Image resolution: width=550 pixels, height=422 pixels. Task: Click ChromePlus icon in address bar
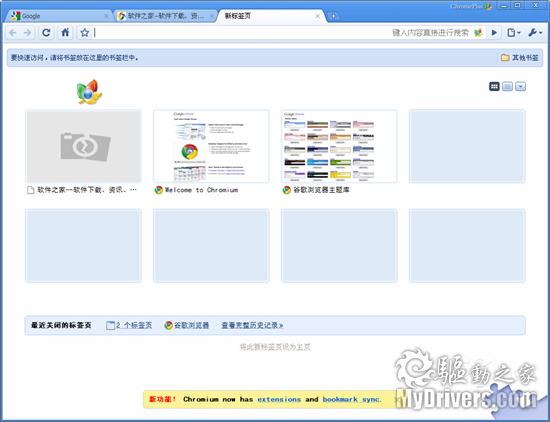[478, 33]
